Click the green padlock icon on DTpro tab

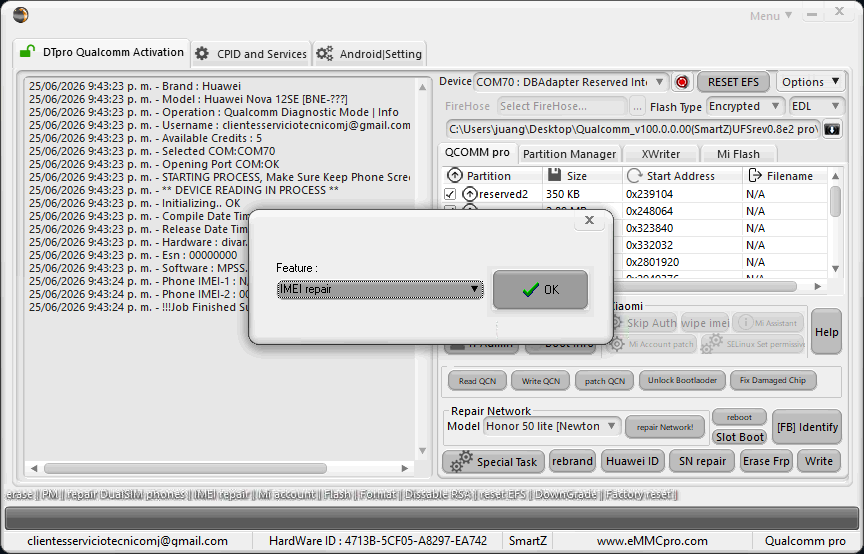(27, 52)
